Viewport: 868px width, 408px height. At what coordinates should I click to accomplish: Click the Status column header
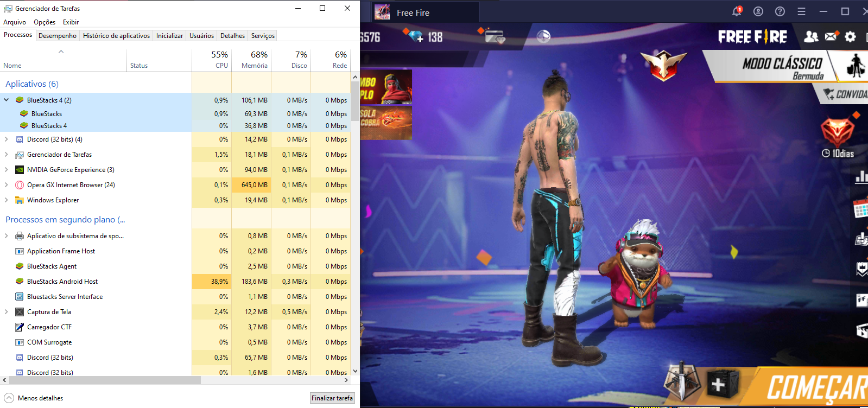[159, 60]
